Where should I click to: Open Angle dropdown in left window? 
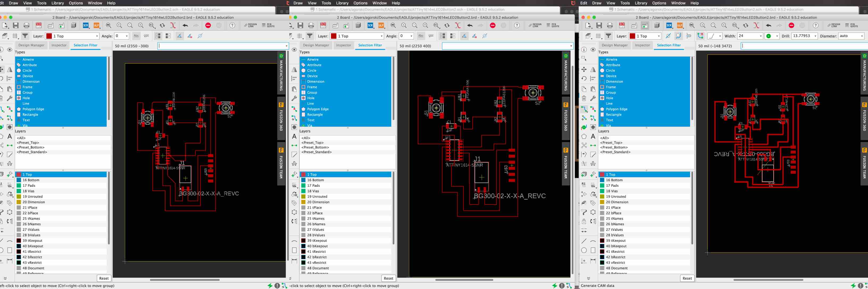(x=122, y=36)
